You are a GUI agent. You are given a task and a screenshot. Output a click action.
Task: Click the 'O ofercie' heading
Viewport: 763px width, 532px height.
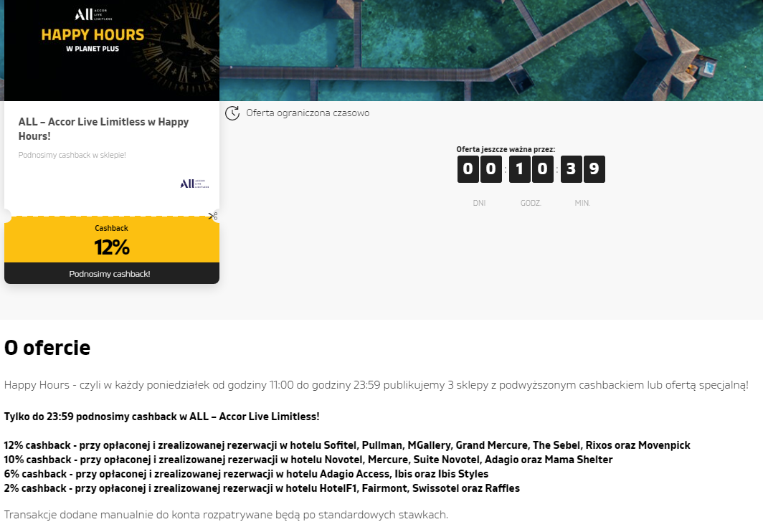point(47,348)
